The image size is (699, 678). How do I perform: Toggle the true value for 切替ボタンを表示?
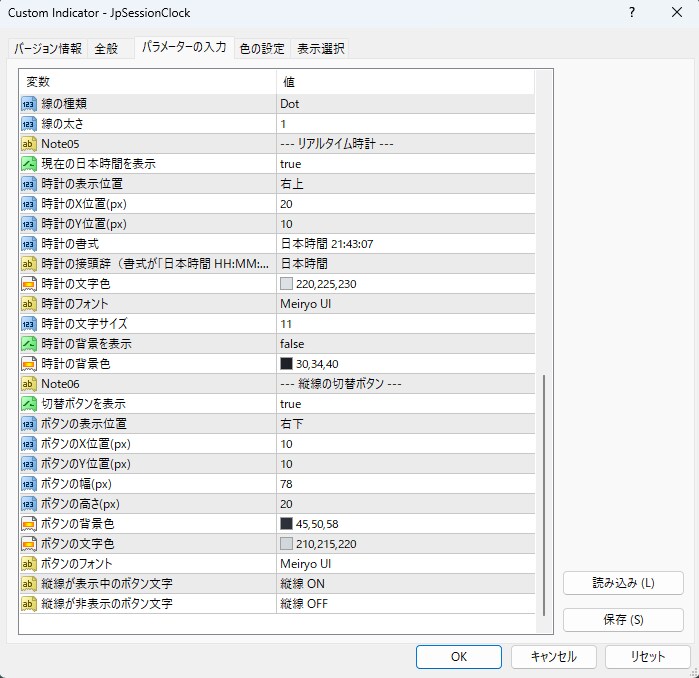405,404
